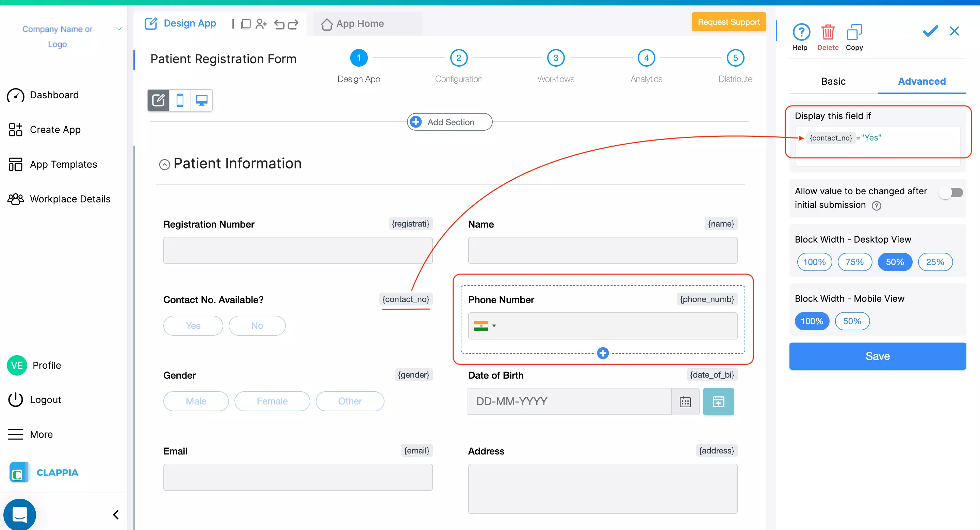
Task: Close the field settings panel
Action: coord(954,31)
